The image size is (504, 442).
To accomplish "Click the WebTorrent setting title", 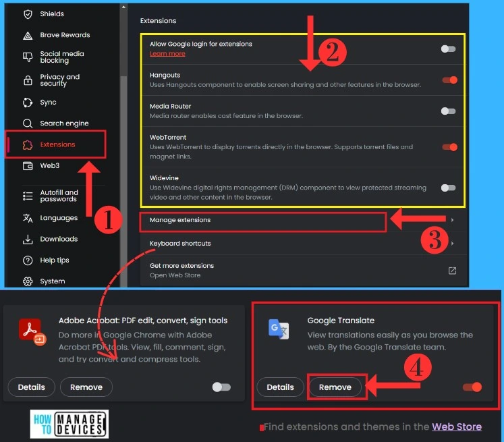I will (x=168, y=138).
